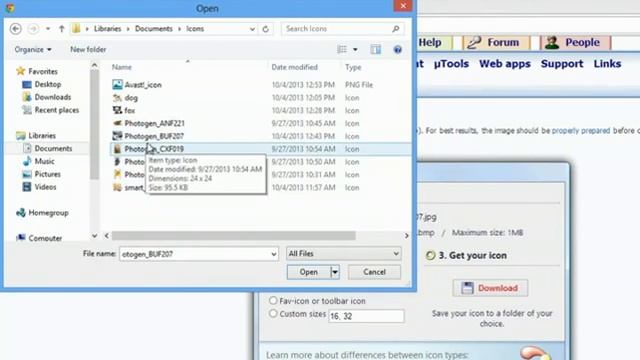Screen dimensions: 640x360
Task: Open the People tab on the webpage
Action: [x=575, y=42]
